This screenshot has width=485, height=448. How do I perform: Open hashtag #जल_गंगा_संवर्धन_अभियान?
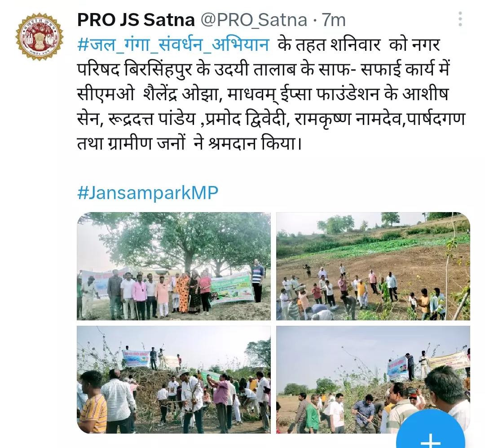pos(173,45)
